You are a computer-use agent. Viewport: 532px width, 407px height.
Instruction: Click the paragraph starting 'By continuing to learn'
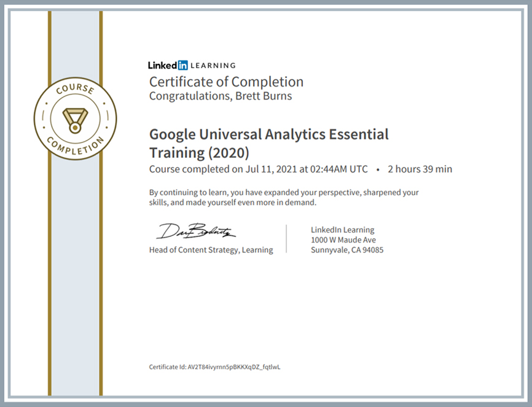(x=284, y=198)
